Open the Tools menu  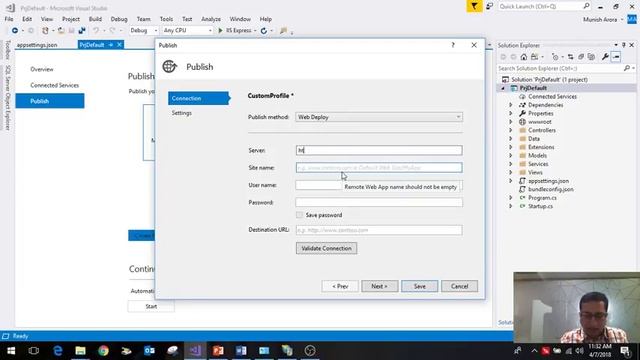click(x=166, y=19)
